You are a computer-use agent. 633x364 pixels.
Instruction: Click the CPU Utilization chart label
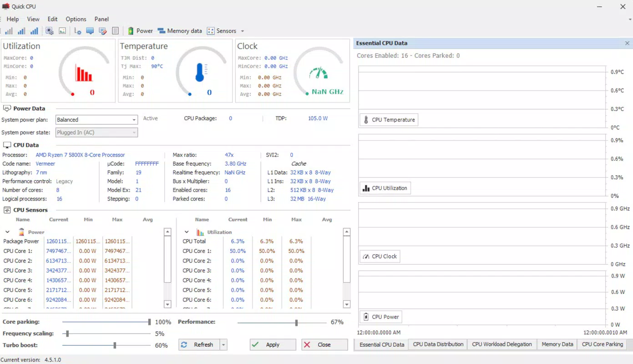point(385,188)
